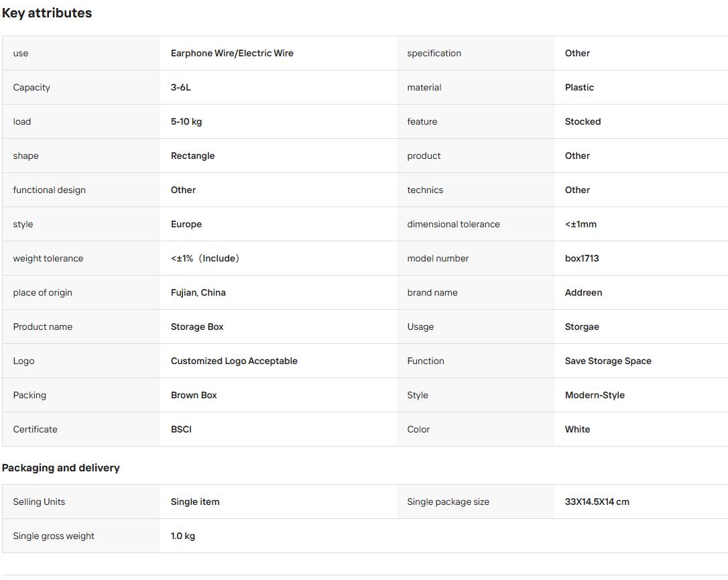Select the White color value
This screenshot has height=580, width=728.
(577, 430)
